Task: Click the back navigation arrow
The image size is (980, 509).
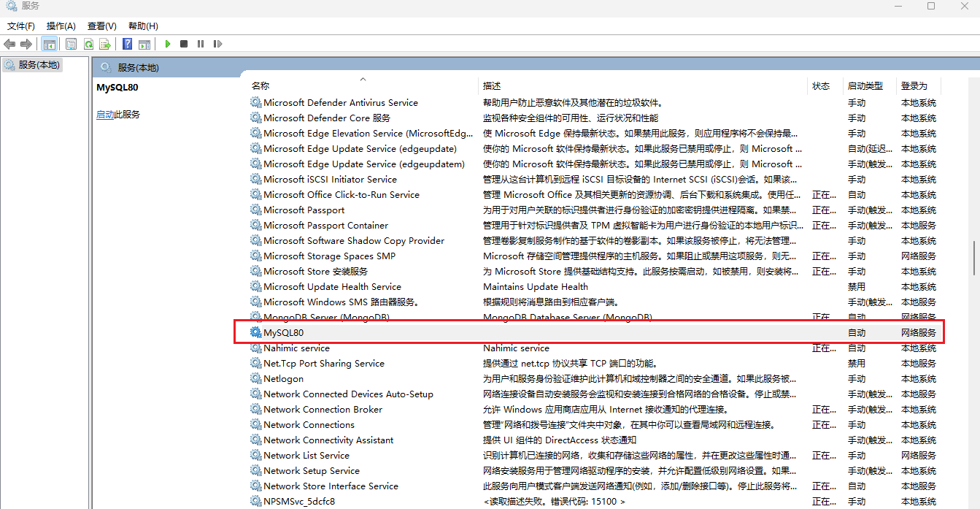Action: coord(9,44)
